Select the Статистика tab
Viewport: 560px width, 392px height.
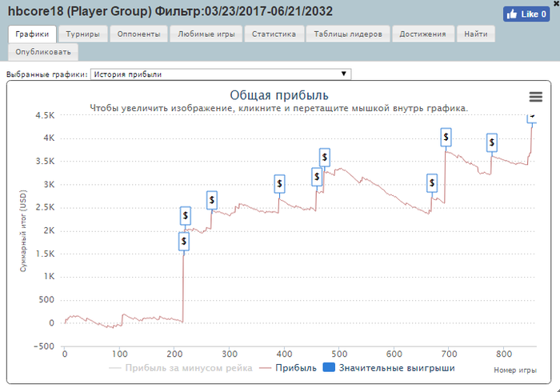point(274,34)
